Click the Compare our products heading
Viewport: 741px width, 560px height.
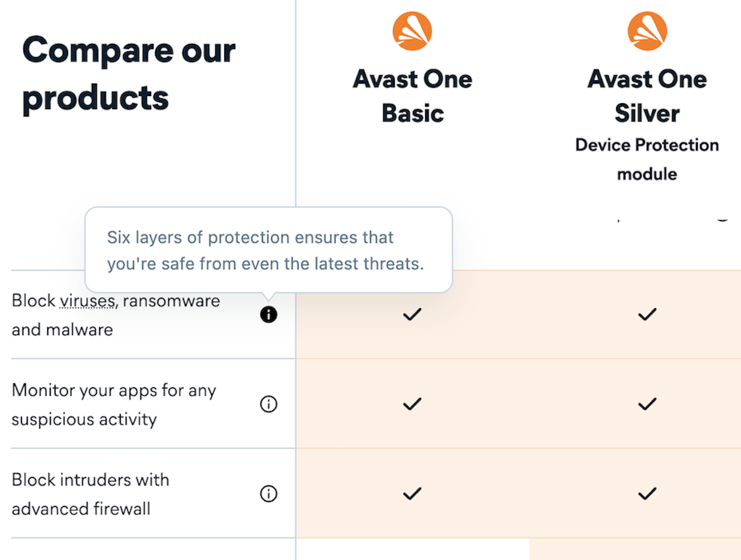129,75
